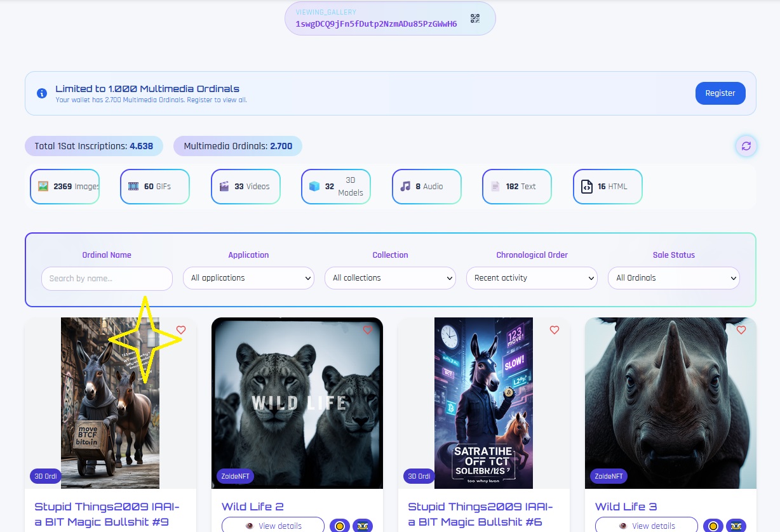The image size is (780, 532).
Task: Open the Bullshit #6 donkey poster thumbnail
Action: coord(484,403)
